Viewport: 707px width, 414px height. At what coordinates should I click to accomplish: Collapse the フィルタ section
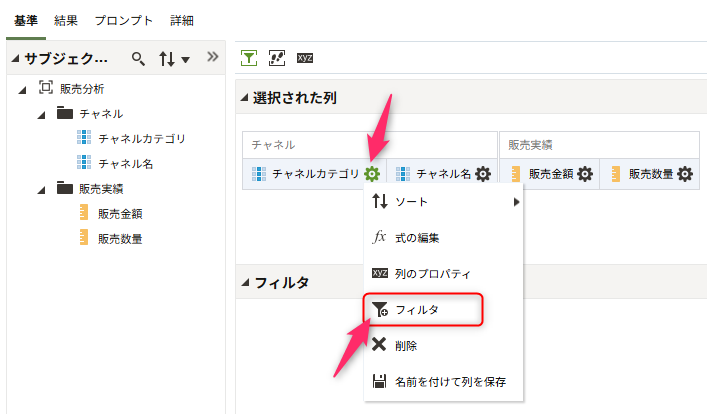click(x=245, y=282)
